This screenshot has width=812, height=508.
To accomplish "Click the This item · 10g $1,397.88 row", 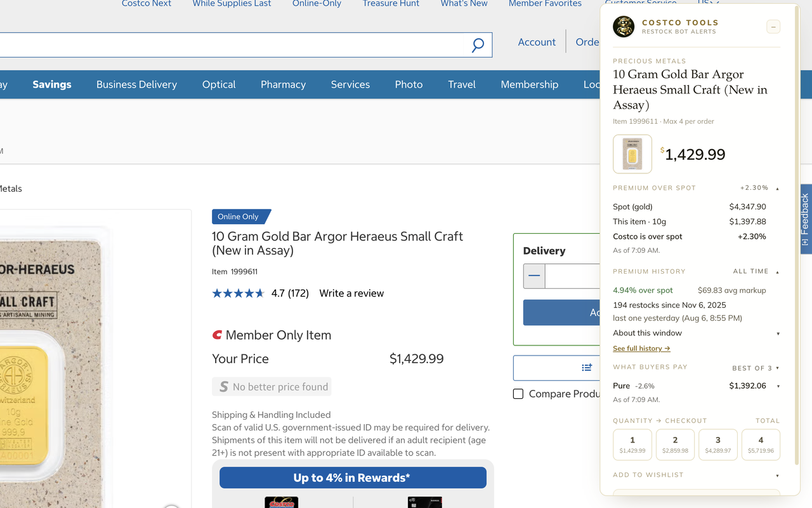I will point(690,222).
